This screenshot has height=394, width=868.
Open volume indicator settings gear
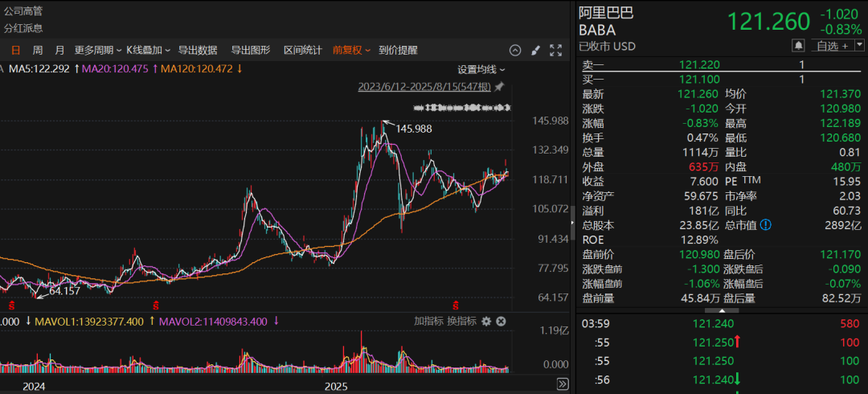485,321
